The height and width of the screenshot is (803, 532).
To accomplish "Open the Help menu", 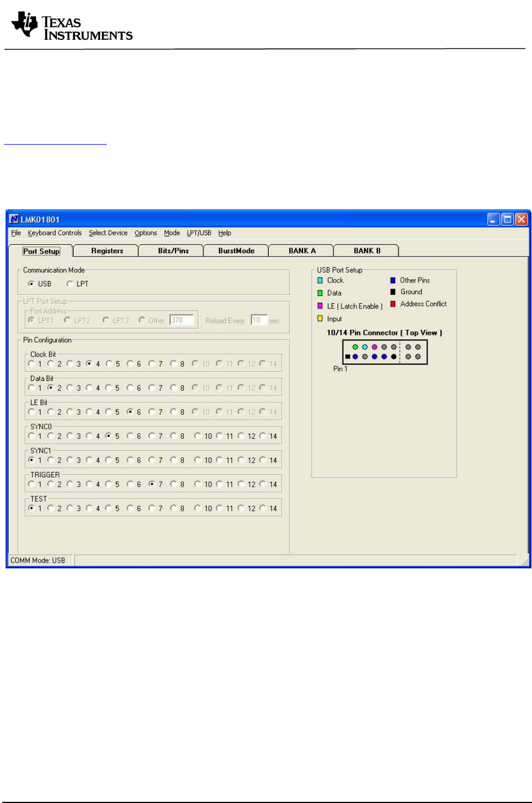I will (225, 233).
